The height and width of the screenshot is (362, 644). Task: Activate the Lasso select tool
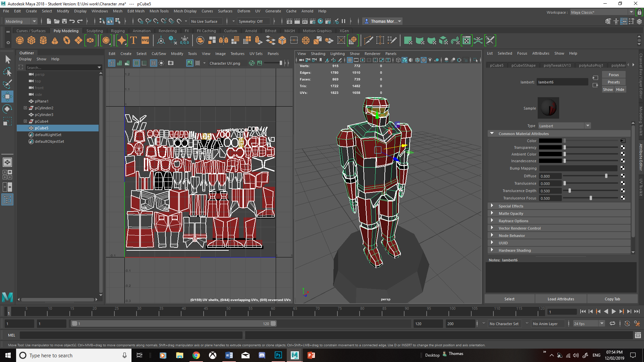coord(7,72)
